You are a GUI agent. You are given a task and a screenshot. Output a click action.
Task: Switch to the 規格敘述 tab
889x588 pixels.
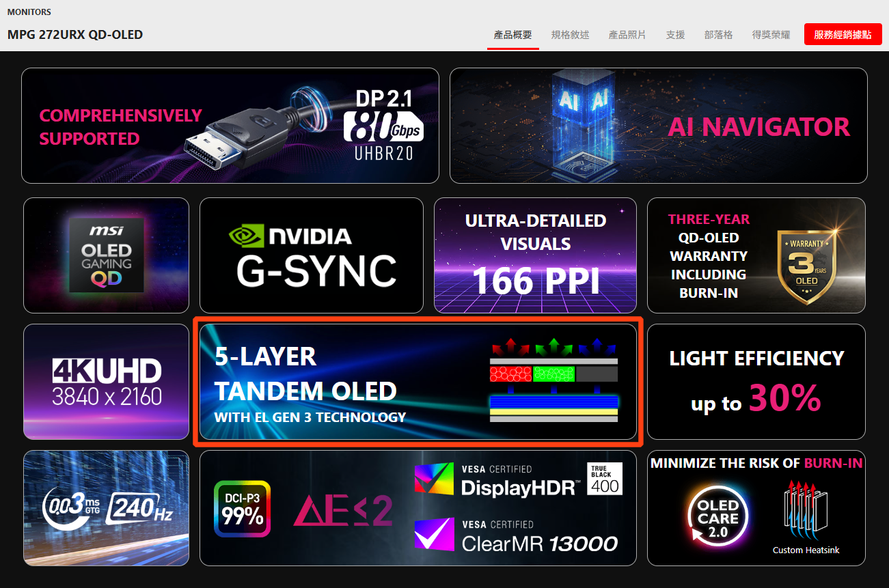[x=570, y=35]
